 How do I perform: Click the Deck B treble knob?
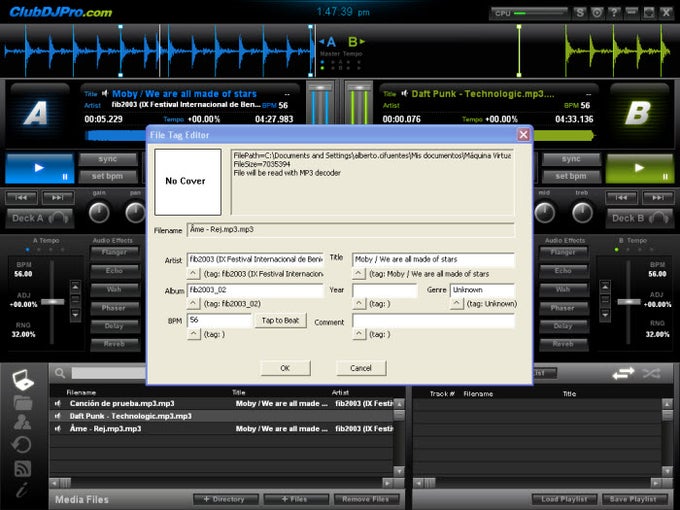point(582,213)
